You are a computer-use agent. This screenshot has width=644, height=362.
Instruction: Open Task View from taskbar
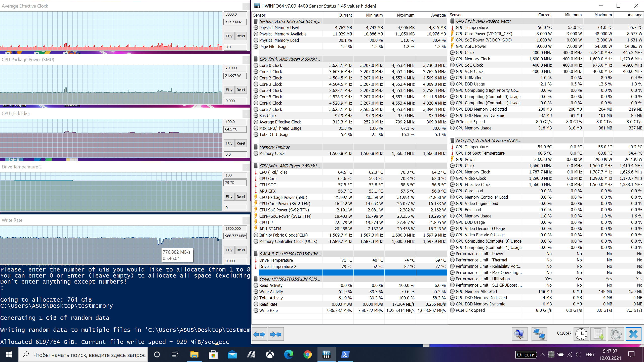[175, 355]
